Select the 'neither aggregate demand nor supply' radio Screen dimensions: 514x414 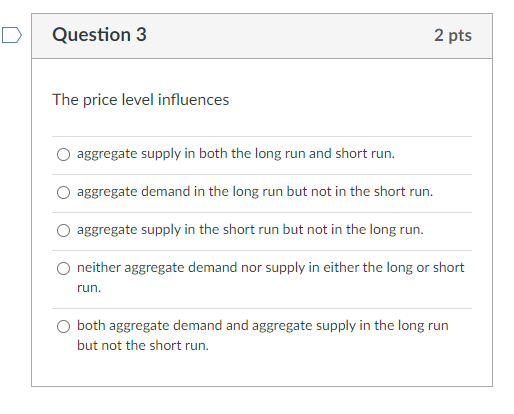pyautogui.click(x=63, y=268)
